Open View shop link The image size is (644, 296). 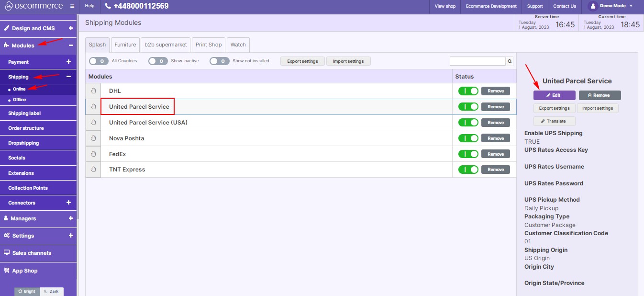click(x=445, y=6)
